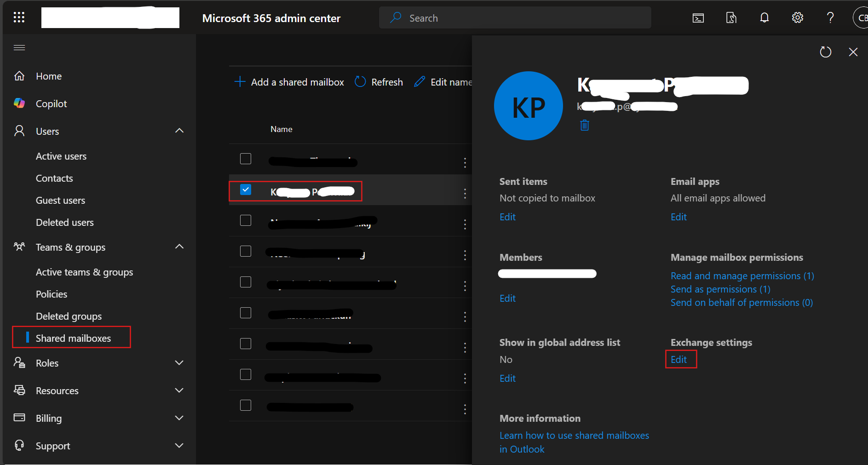868x465 pixels.
Task: Close the mailbox details panel
Action: 853,52
